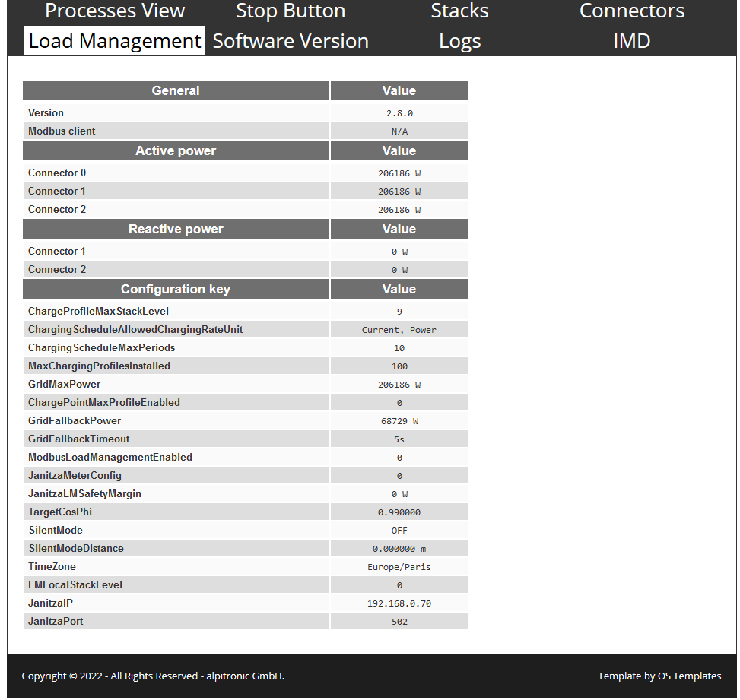Viewport: 740px width, 700px height.
Task: Click the SilentMode OFF value
Action: [x=399, y=531]
